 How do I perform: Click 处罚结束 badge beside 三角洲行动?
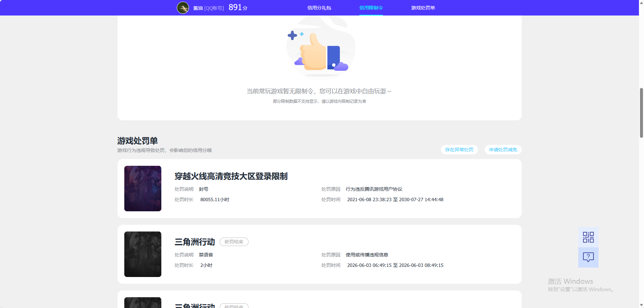[234, 242]
